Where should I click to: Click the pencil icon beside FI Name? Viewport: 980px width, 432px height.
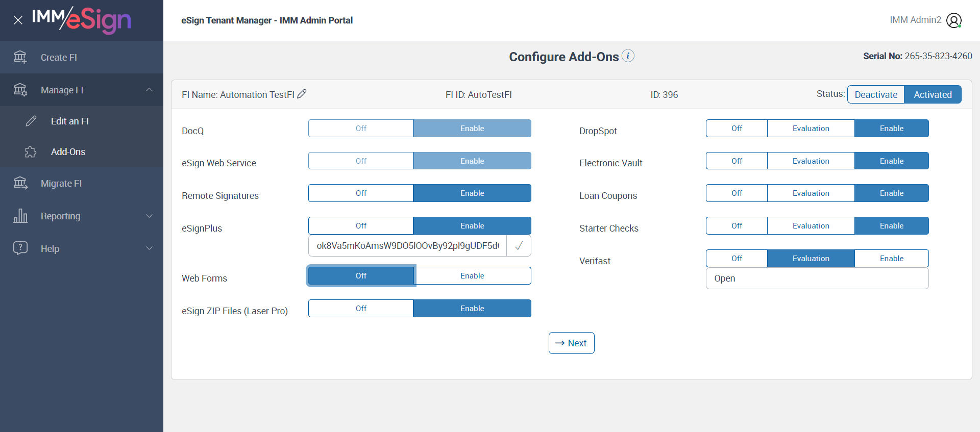(302, 94)
